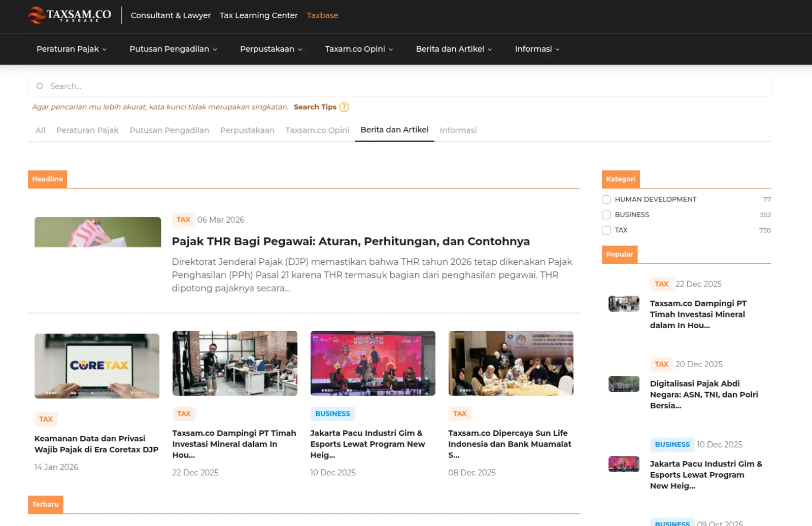812x526 pixels.
Task: Tick the HUMAN DEVELOPMENT category checkbox
Action: (x=606, y=199)
